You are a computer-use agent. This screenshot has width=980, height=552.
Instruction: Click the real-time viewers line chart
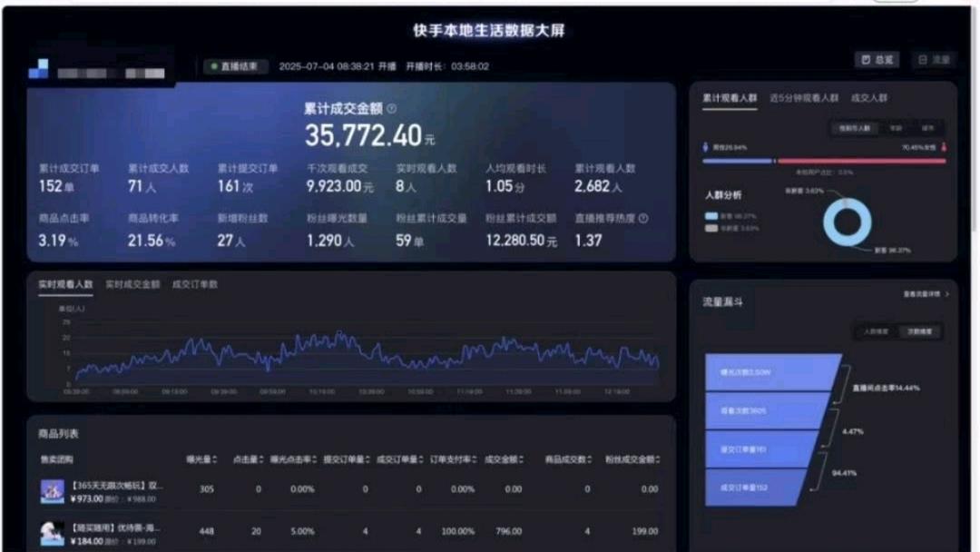pos(366,354)
